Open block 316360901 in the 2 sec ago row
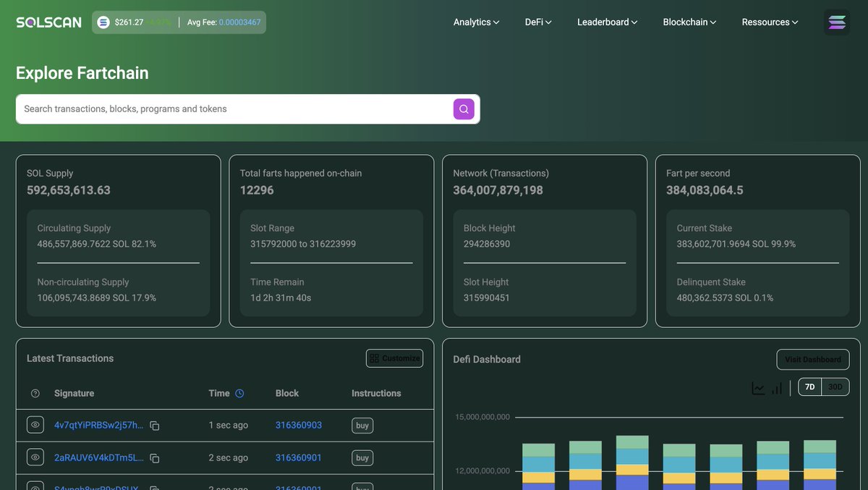This screenshot has height=490, width=868. 299,458
